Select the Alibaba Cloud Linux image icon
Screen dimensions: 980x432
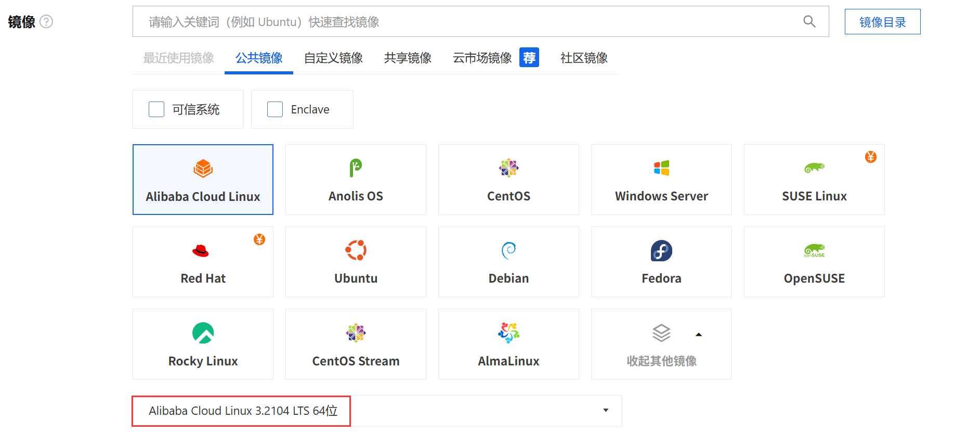click(x=203, y=169)
